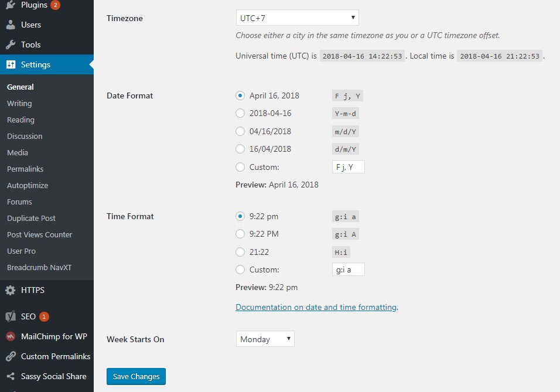Click the Settings sliders icon

click(x=11, y=64)
